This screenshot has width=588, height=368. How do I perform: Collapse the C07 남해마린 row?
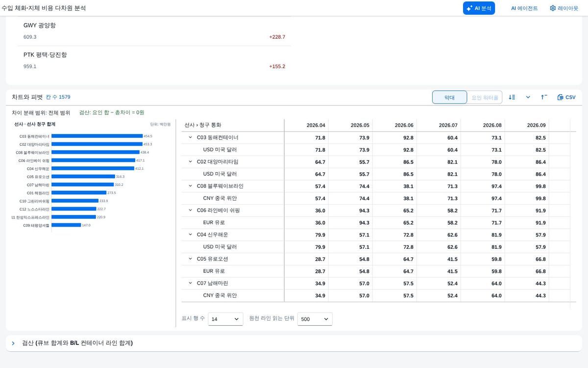coord(190,283)
